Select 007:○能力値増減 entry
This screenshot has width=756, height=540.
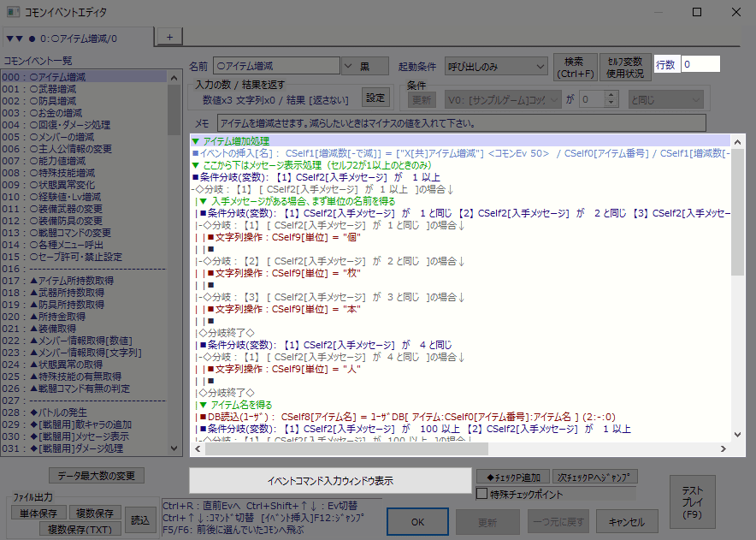tap(85, 161)
